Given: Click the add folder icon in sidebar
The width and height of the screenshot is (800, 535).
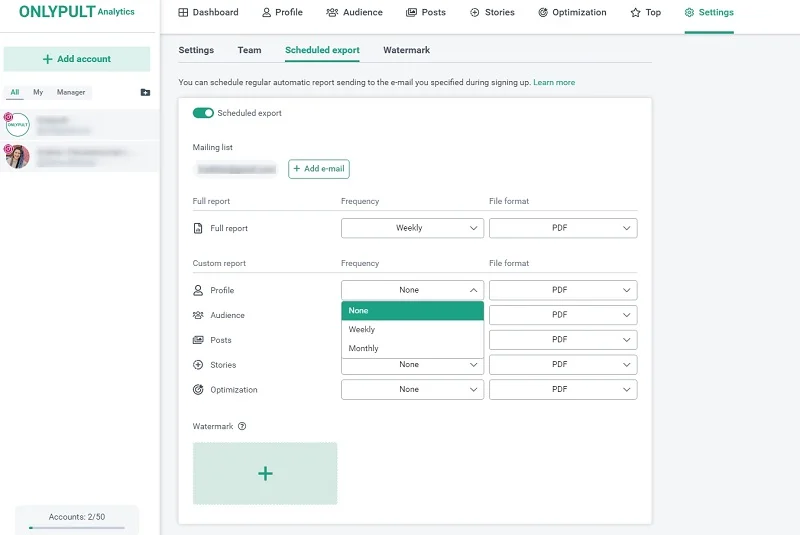Looking at the screenshot, I should coord(145,92).
